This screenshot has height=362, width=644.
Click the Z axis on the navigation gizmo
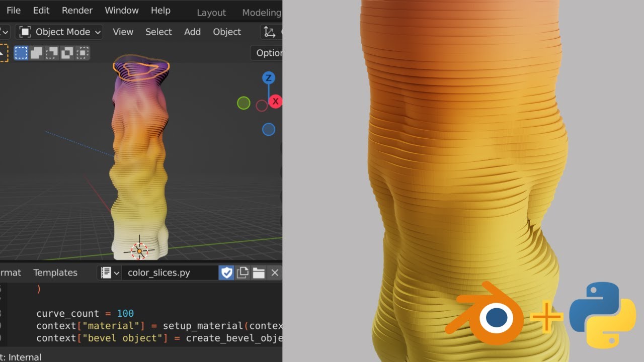pyautogui.click(x=268, y=78)
